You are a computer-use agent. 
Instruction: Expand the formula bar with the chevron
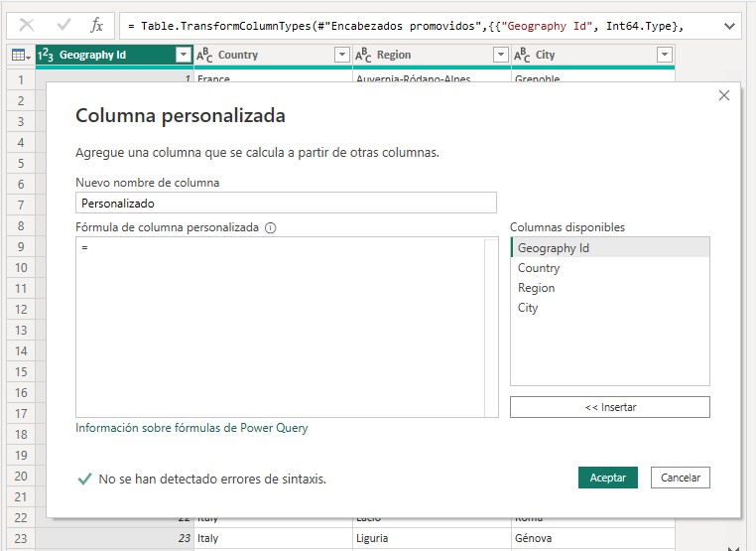729,26
